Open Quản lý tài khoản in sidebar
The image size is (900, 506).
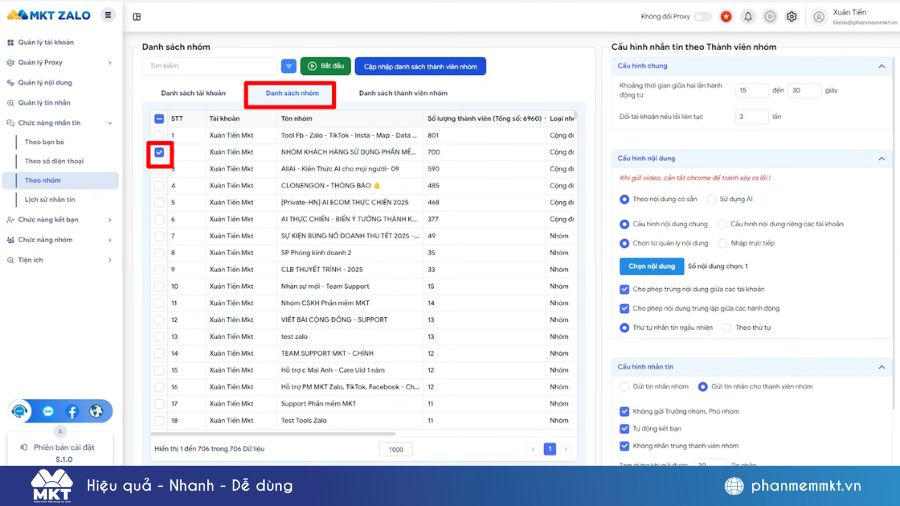click(x=46, y=42)
